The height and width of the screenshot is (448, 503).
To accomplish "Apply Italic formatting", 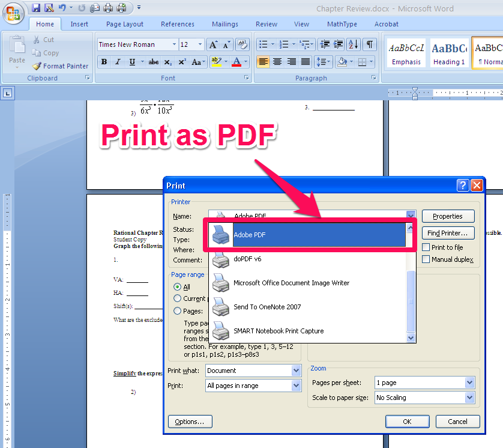I will click(x=118, y=62).
